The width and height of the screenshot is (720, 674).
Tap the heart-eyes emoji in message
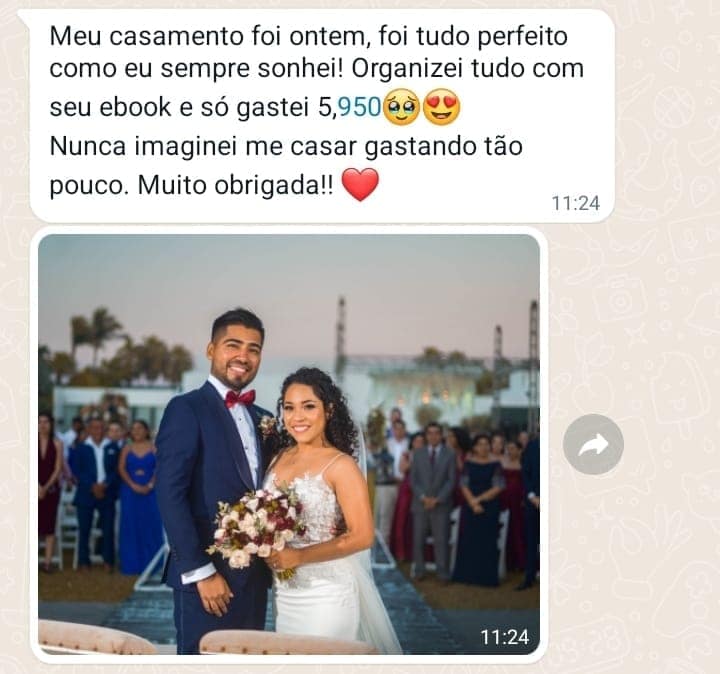[x=441, y=108]
